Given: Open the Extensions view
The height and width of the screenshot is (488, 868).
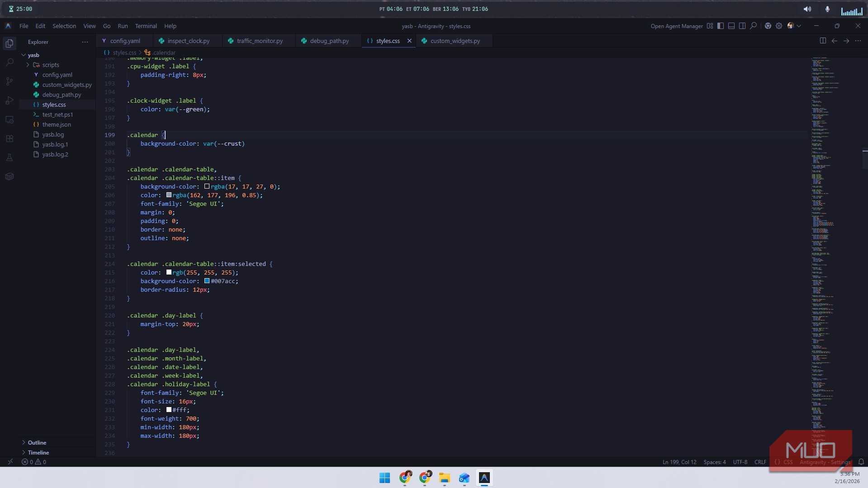Looking at the screenshot, I should [x=9, y=138].
